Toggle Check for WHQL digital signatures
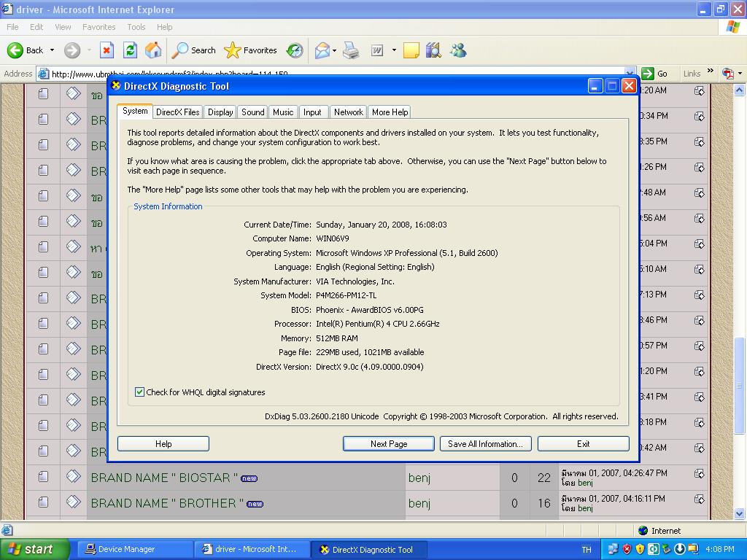Screen dimensions: 747x560 click(139, 392)
